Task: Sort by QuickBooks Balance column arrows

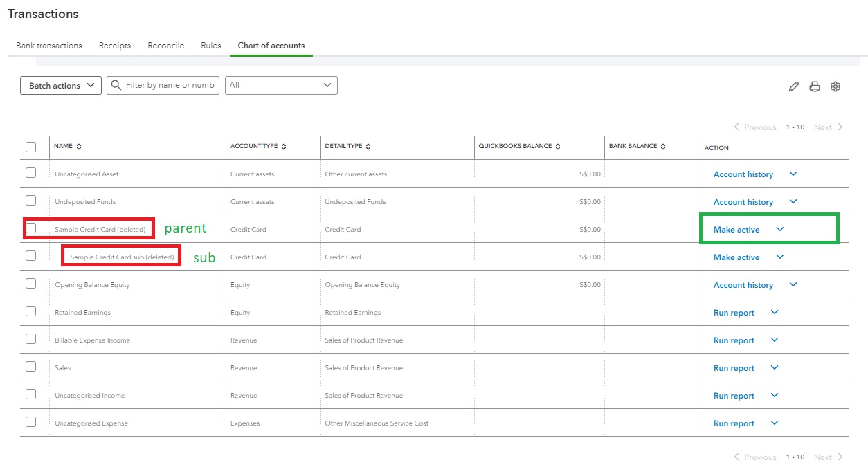Action: pos(558,147)
